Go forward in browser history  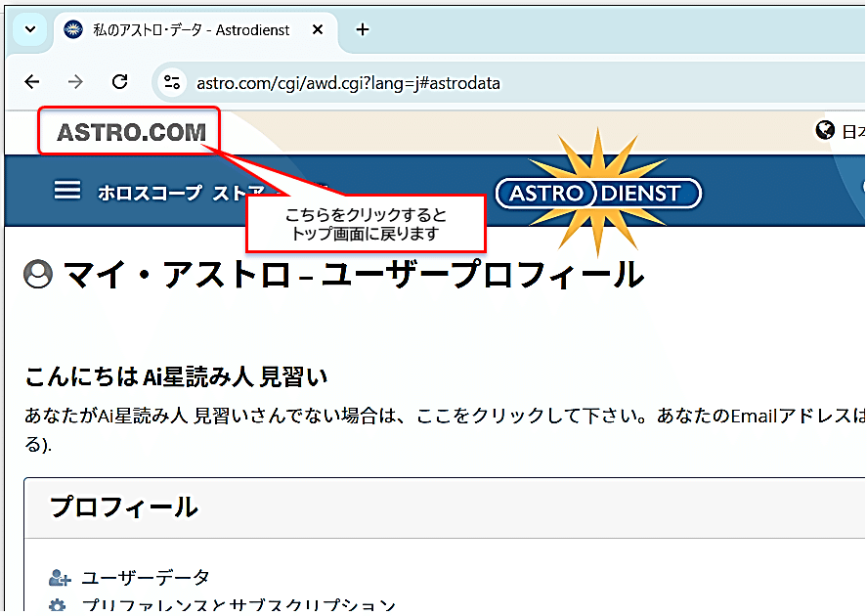(75, 82)
